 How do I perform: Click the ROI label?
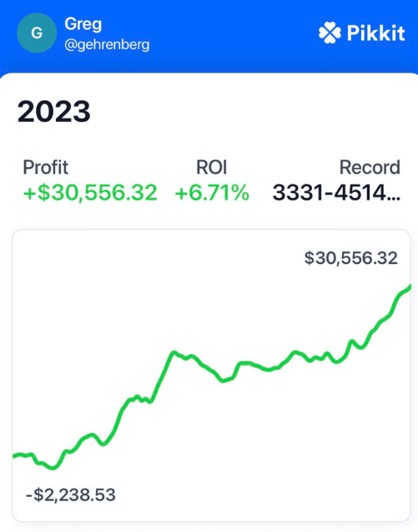pos(212,167)
